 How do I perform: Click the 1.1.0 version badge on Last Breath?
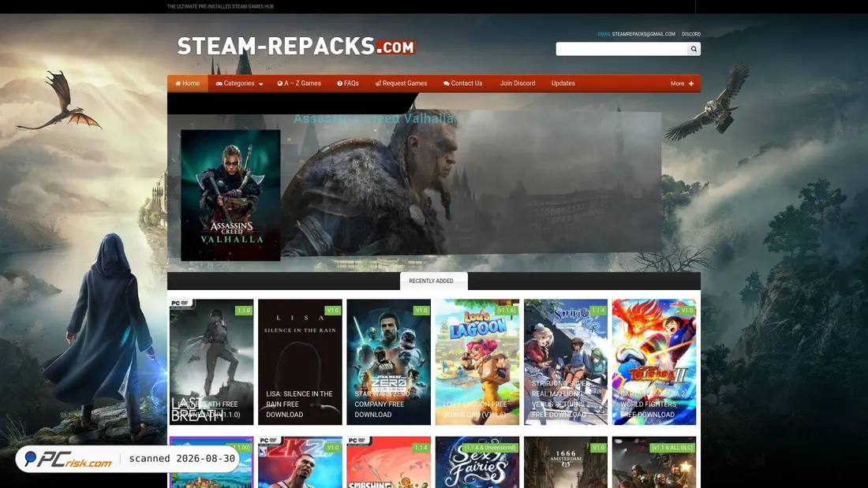(x=244, y=311)
